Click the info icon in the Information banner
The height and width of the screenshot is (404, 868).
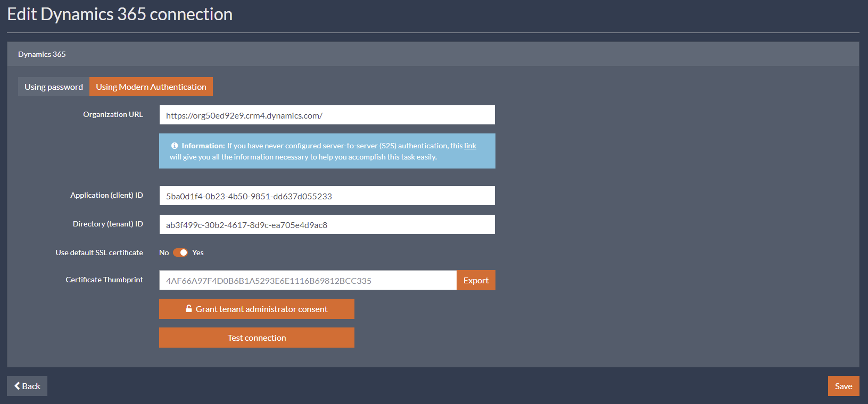pyautogui.click(x=175, y=146)
